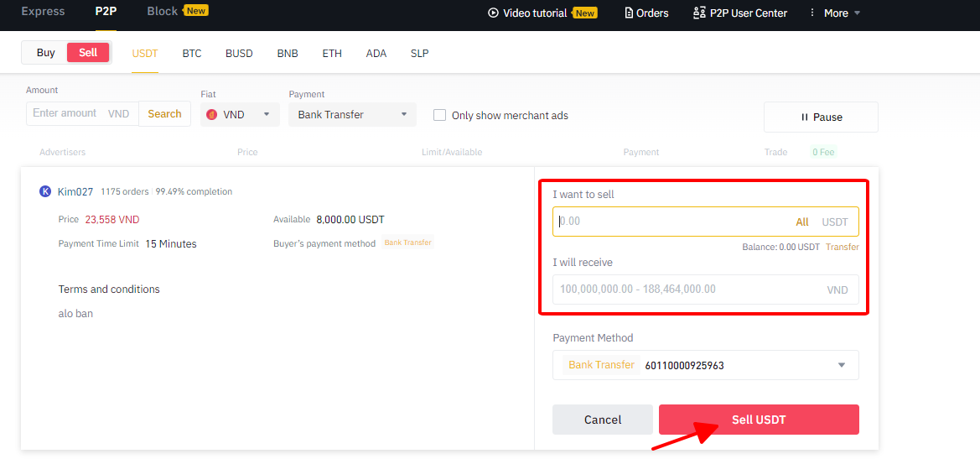Open the Payment Method account dropdown

coord(706,364)
